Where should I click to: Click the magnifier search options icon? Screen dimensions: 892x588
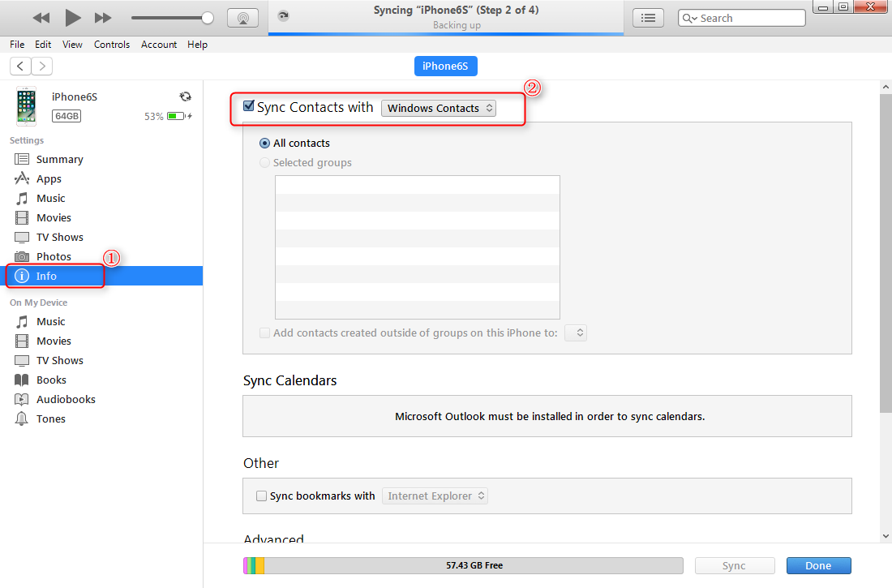click(x=689, y=18)
